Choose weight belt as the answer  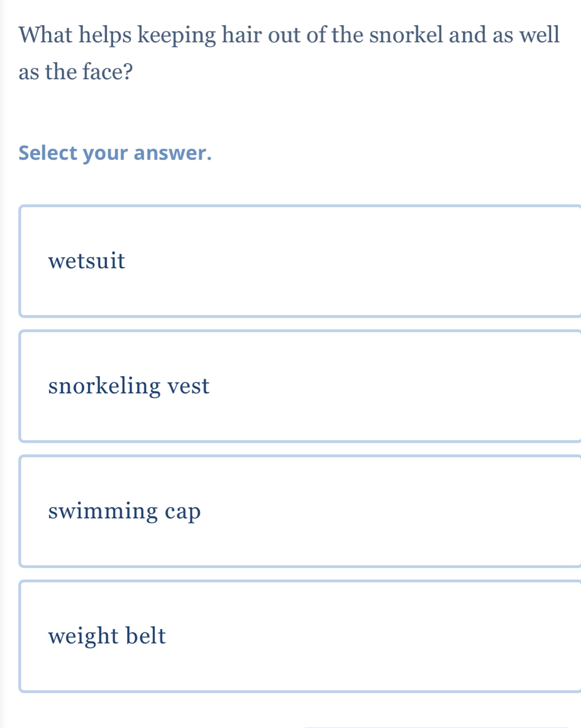[300, 635]
